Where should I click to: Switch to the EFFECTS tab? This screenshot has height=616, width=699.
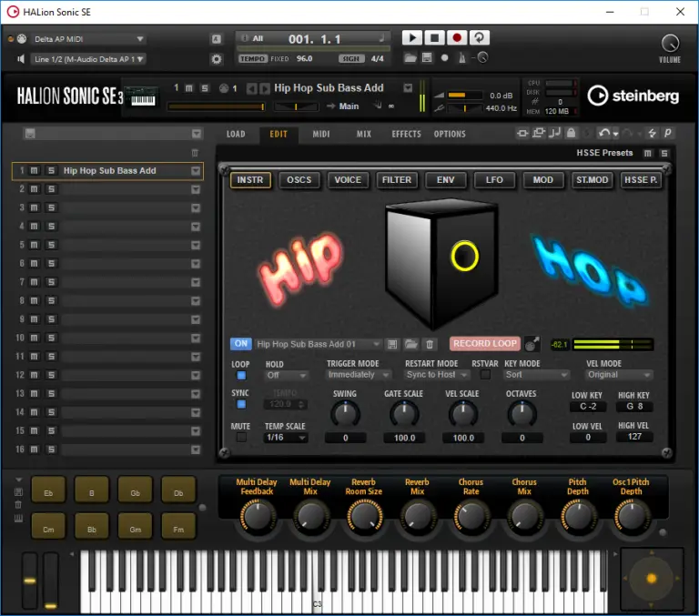tap(406, 134)
